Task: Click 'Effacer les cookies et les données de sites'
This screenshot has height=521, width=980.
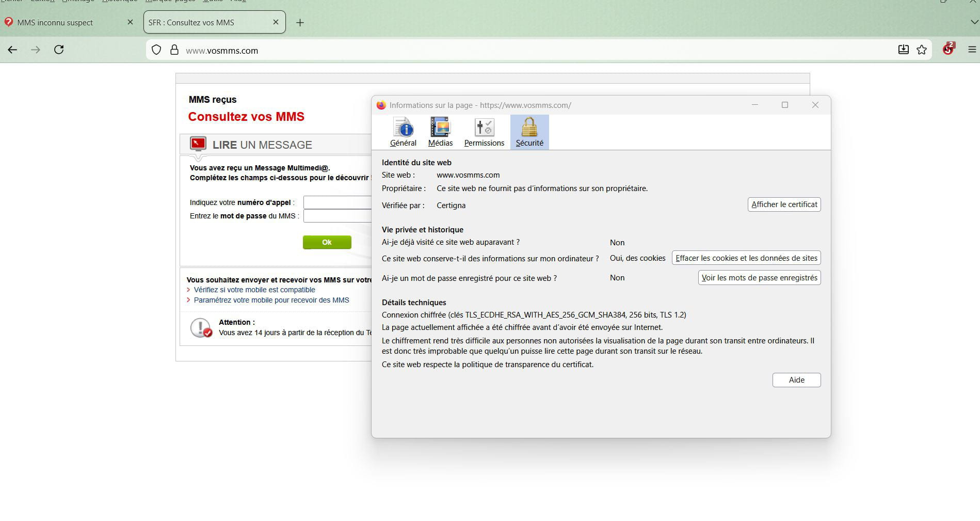Action: click(x=746, y=258)
